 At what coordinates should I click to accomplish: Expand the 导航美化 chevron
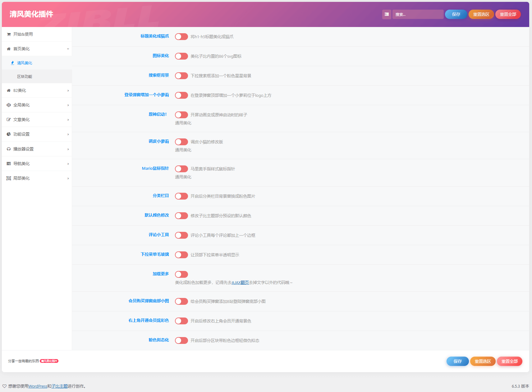[x=68, y=164]
